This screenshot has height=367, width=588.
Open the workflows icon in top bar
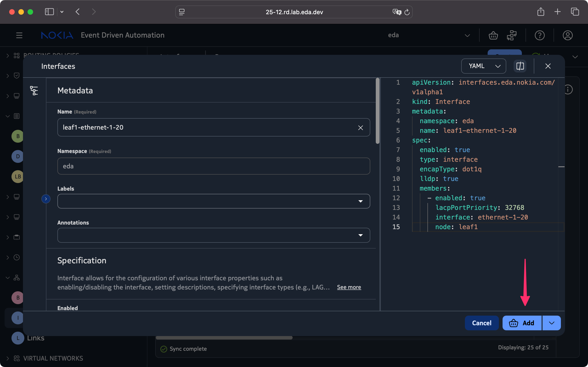pyautogui.click(x=512, y=35)
